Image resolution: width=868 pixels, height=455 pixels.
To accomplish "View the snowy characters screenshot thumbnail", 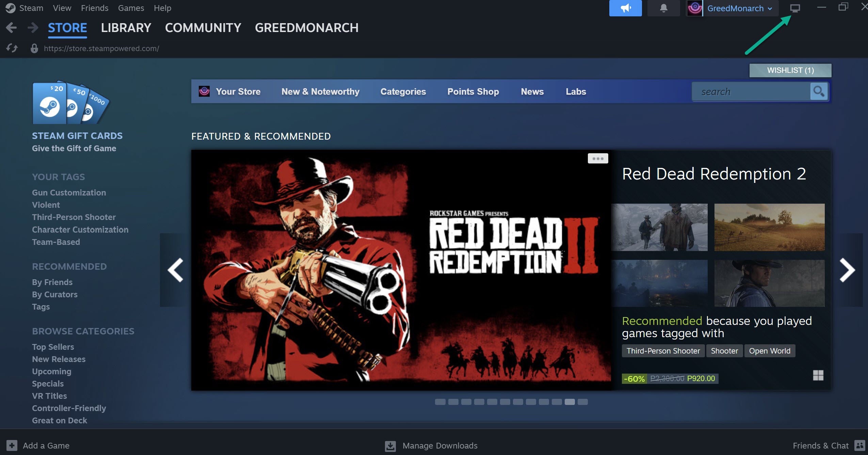I will (x=659, y=227).
